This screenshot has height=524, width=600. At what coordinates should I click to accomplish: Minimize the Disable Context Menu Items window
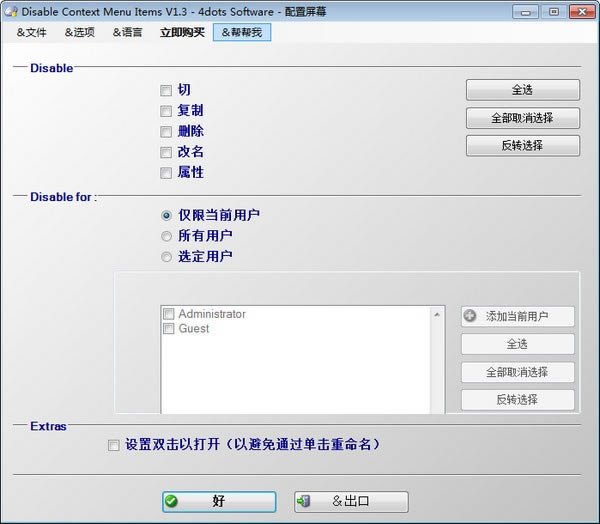pos(525,12)
